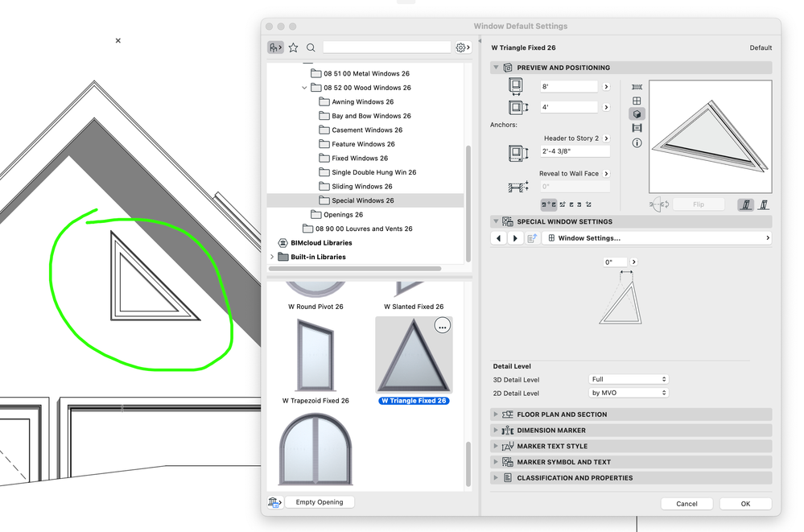
Task: Click the 3D triangle window preview image
Action: click(710, 137)
